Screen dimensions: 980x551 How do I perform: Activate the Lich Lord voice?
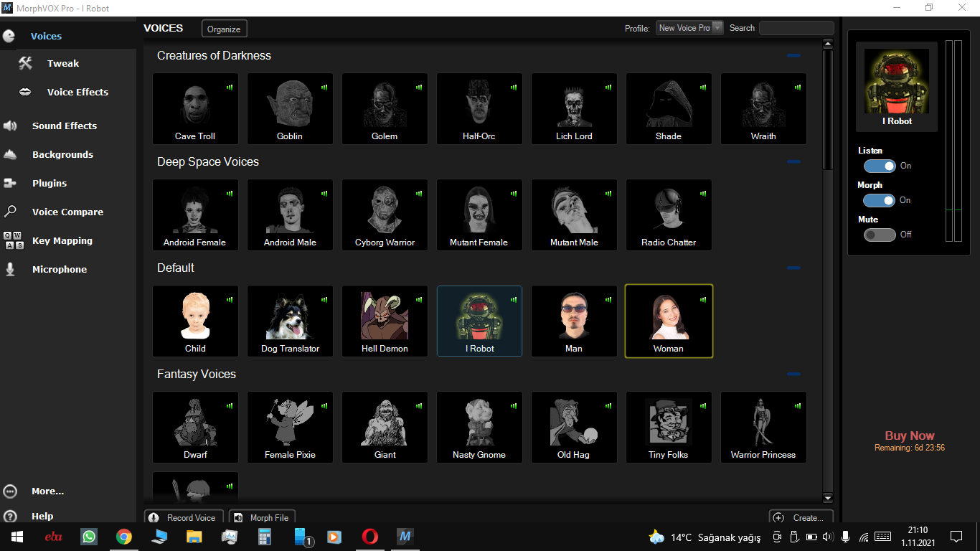coord(574,108)
